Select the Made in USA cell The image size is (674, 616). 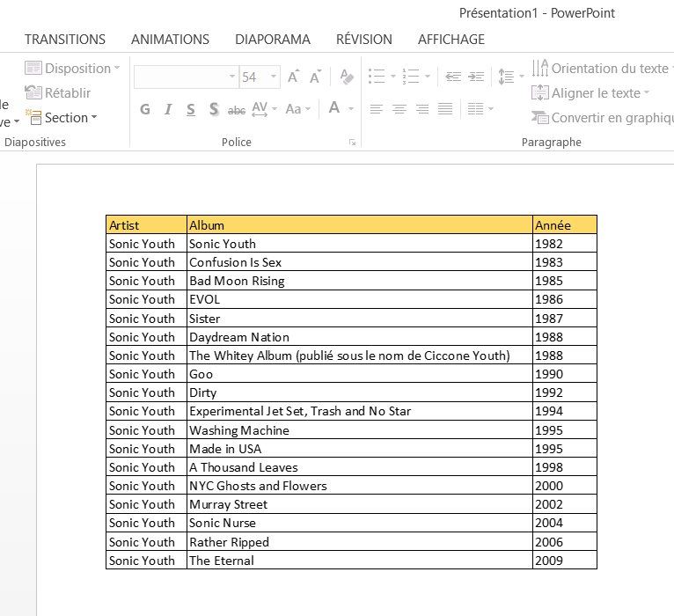360,448
